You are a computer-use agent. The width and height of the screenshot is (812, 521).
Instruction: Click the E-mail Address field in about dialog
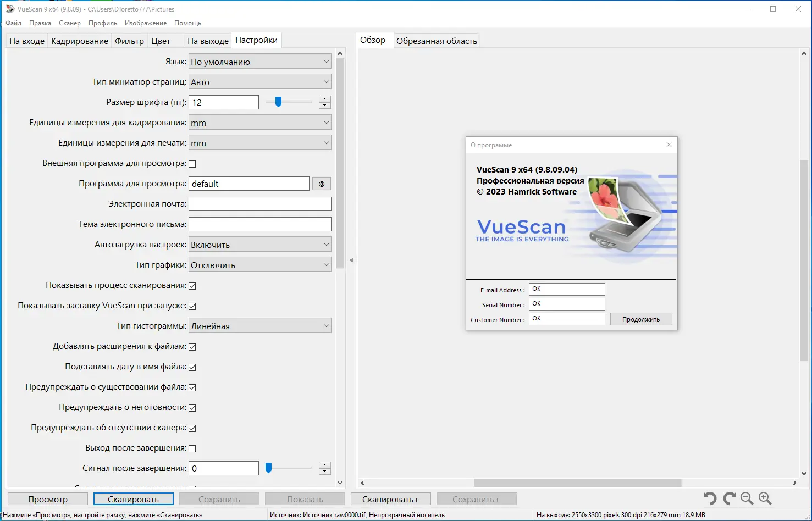coord(567,289)
